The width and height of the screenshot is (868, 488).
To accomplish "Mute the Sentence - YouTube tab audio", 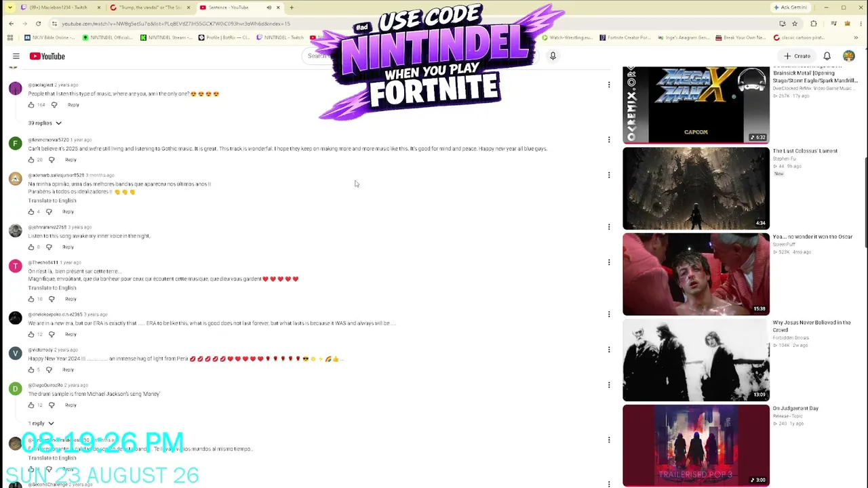I will tap(269, 7).
